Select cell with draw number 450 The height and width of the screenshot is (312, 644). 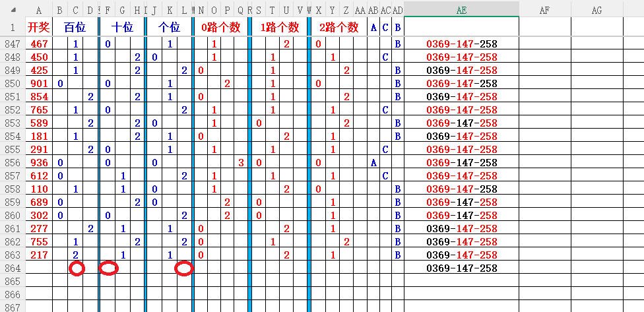39,57
